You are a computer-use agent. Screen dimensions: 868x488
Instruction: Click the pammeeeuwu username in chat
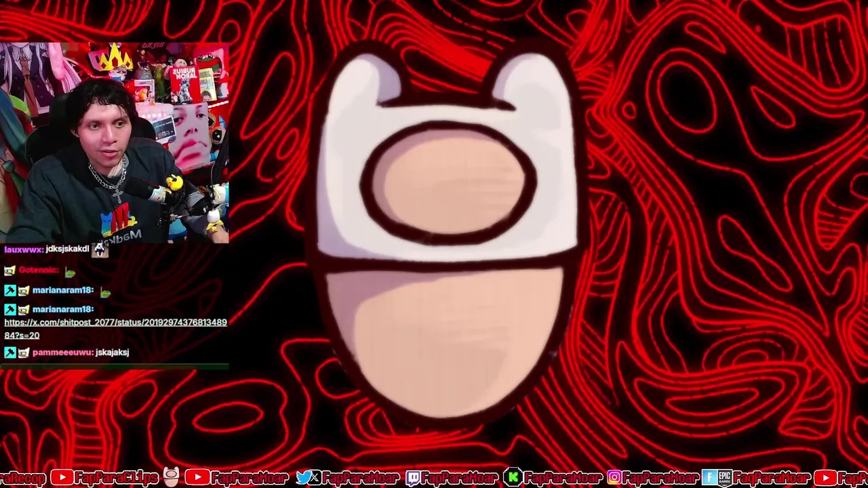click(63, 352)
